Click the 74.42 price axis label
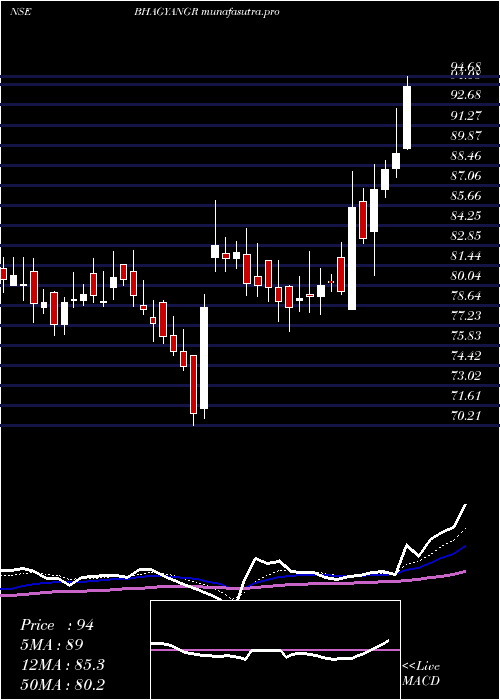The width and height of the screenshot is (500, 700). pyautogui.click(x=466, y=356)
